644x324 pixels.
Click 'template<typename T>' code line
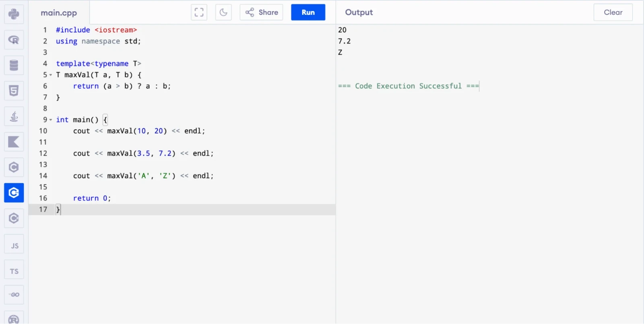pos(99,64)
